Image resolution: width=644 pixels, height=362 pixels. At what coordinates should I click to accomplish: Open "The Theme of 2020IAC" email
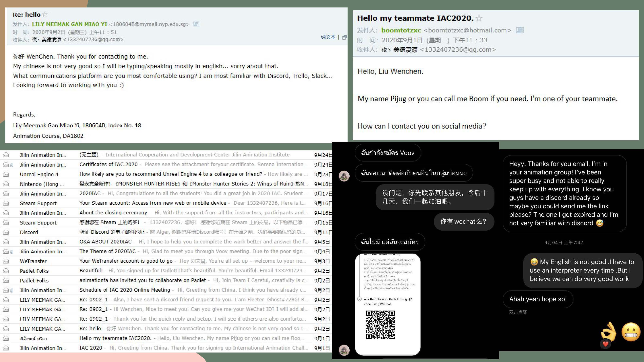coord(108,251)
